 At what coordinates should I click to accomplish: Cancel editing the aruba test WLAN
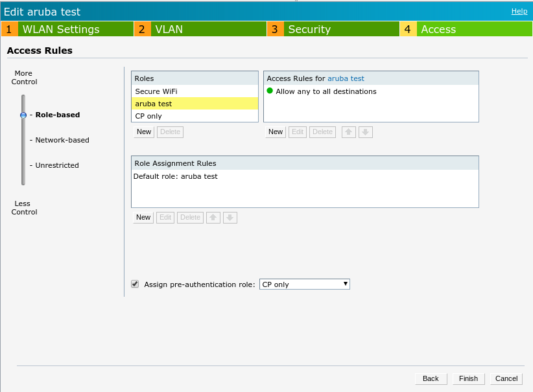(506, 378)
